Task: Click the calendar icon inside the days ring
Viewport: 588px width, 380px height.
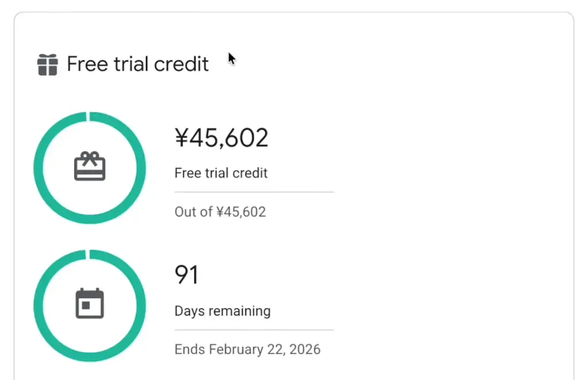Action: pyautogui.click(x=90, y=304)
